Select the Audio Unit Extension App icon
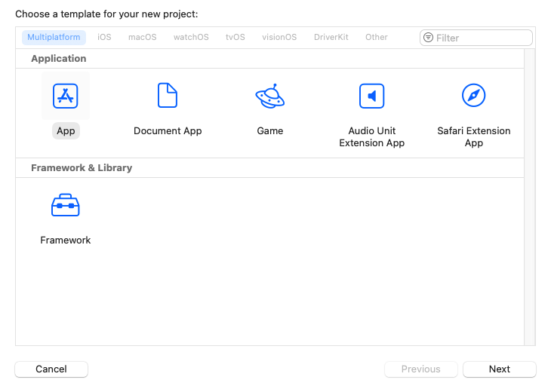The height and width of the screenshot is (392, 551). (x=372, y=96)
